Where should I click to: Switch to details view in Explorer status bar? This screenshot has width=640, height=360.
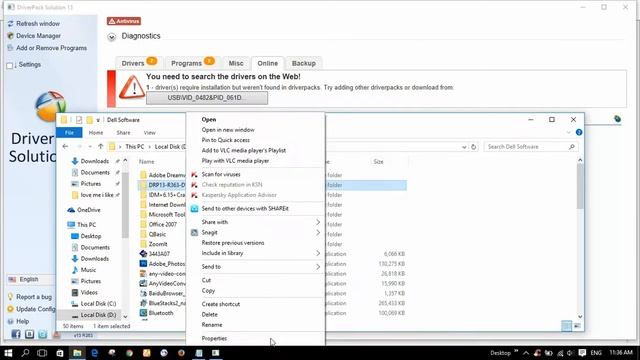pyautogui.click(x=567, y=326)
